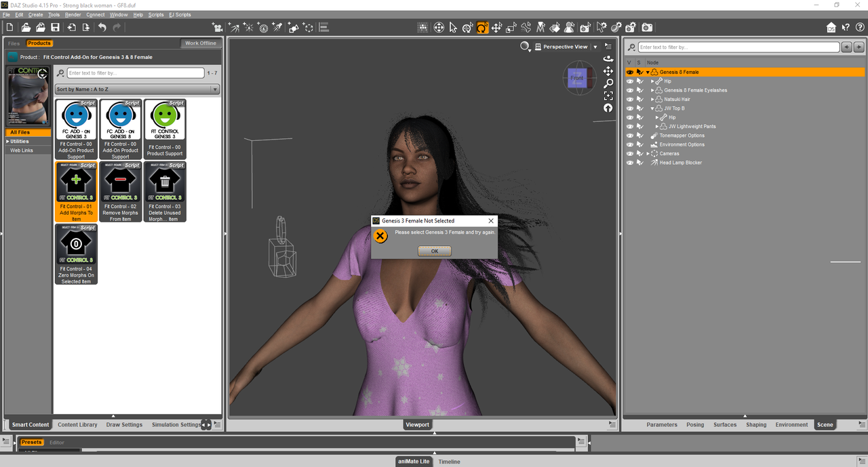The width and height of the screenshot is (868, 467).
Task: Click the Open file folder icon
Action: 26,27
